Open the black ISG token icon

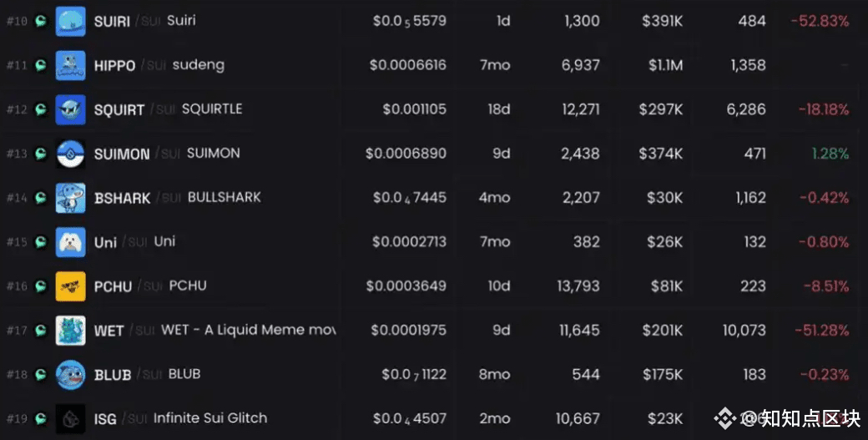[70, 419]
